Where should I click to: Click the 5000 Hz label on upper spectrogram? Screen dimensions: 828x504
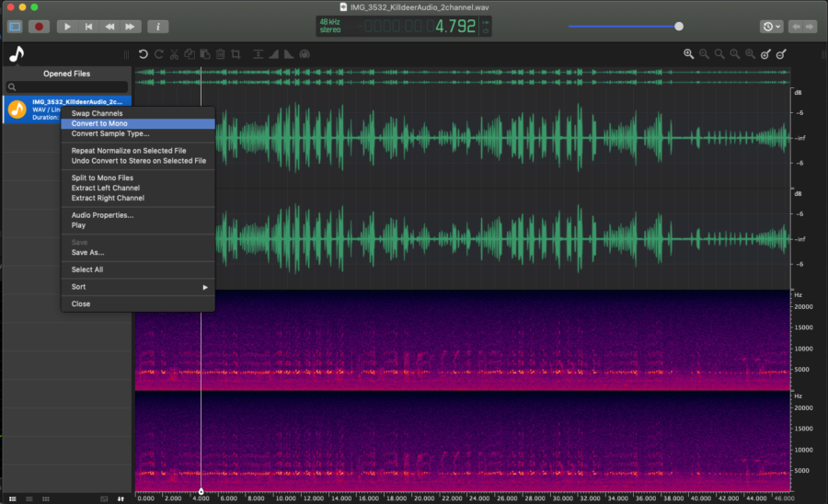(x=802, y=370)
